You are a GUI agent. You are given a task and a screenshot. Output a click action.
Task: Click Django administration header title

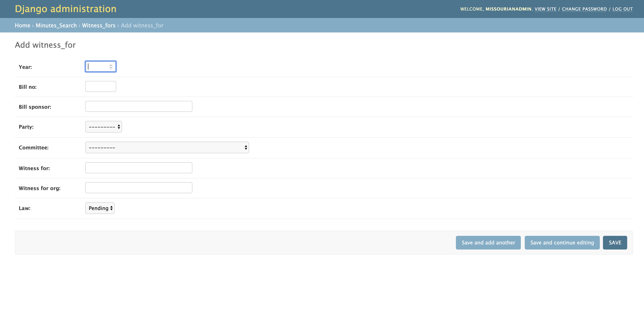tap(65, 9)
